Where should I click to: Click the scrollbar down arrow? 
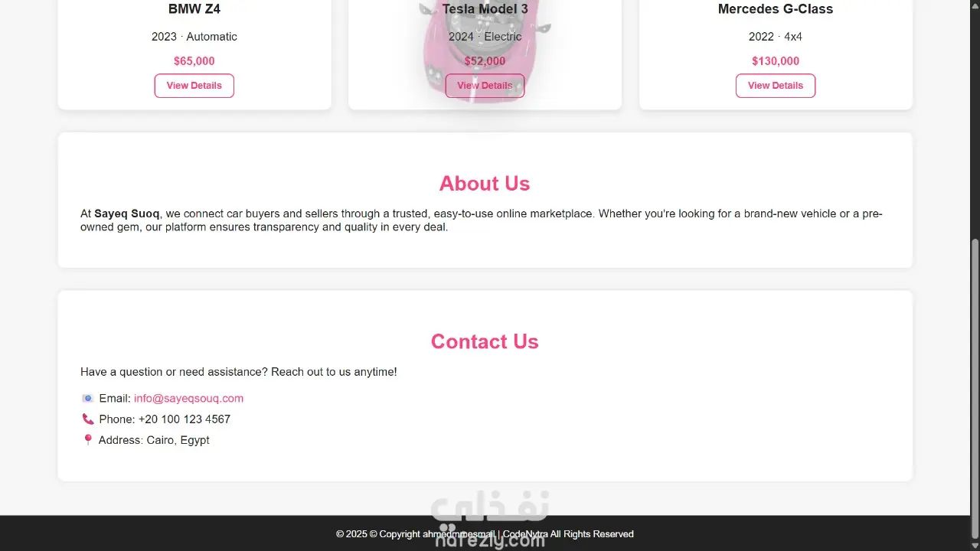[x=975, y=544]
